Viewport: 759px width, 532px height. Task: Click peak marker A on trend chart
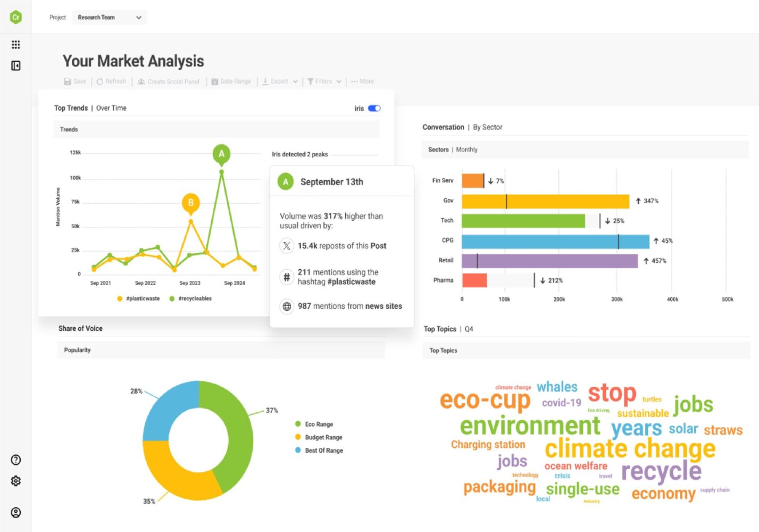point(222,154)
